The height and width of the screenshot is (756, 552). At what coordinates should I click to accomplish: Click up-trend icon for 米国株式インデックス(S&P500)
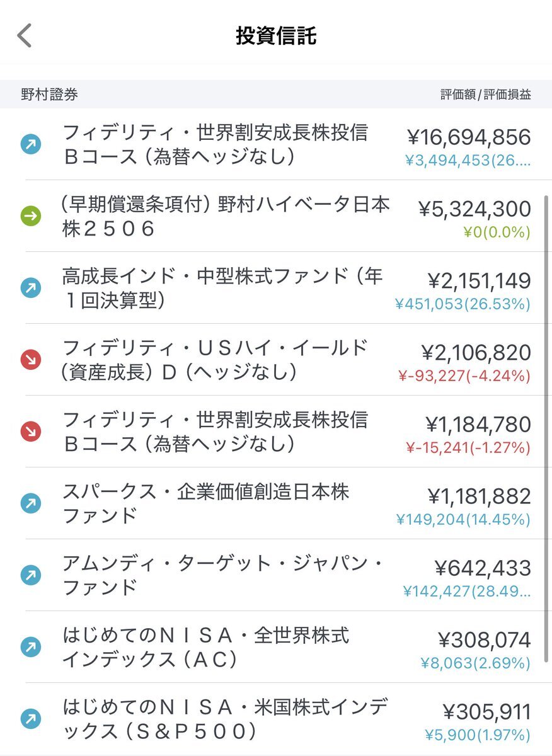coord(31,719)
